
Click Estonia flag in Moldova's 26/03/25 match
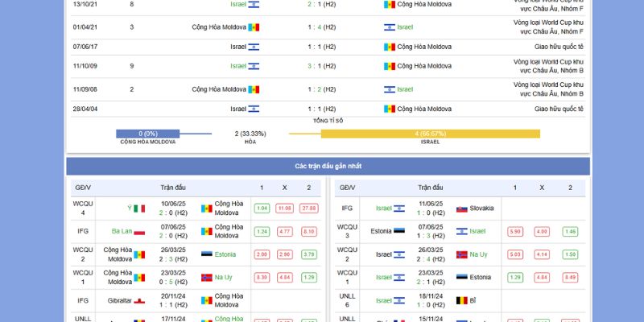[207, 254]
